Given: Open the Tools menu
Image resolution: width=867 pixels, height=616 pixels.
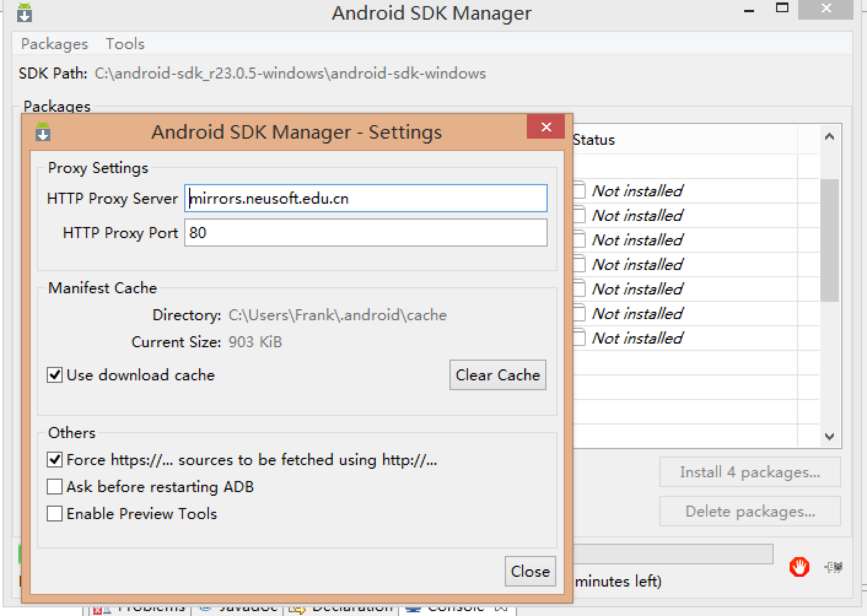Looking at the screenshot, I should (125, 44).
